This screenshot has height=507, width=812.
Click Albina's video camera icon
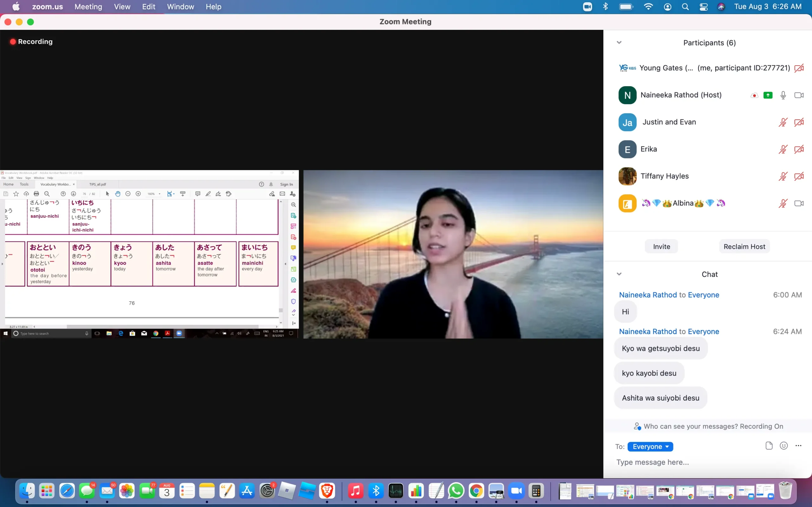[799, 203]
